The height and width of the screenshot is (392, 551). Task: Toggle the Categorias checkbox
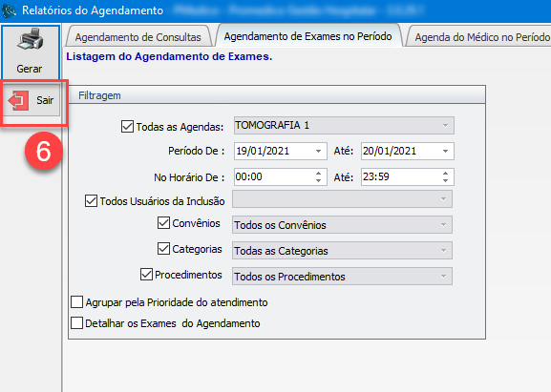coord(163,249)
